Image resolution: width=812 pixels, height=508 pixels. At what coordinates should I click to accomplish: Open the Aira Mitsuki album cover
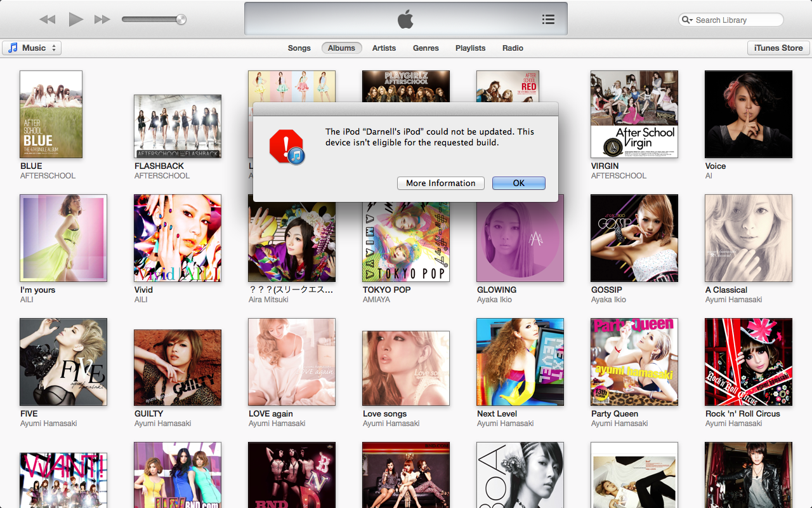[x=292, y=242]
